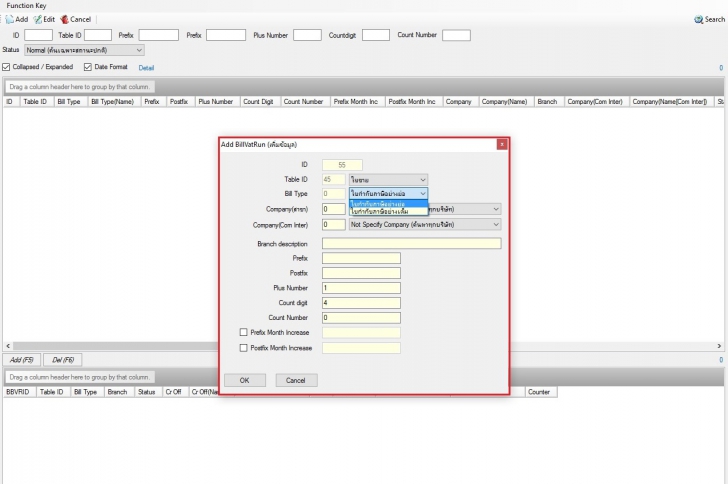Sort by Company(Name) column header
This screenshot has height=484, width=728.
(504, 102)
